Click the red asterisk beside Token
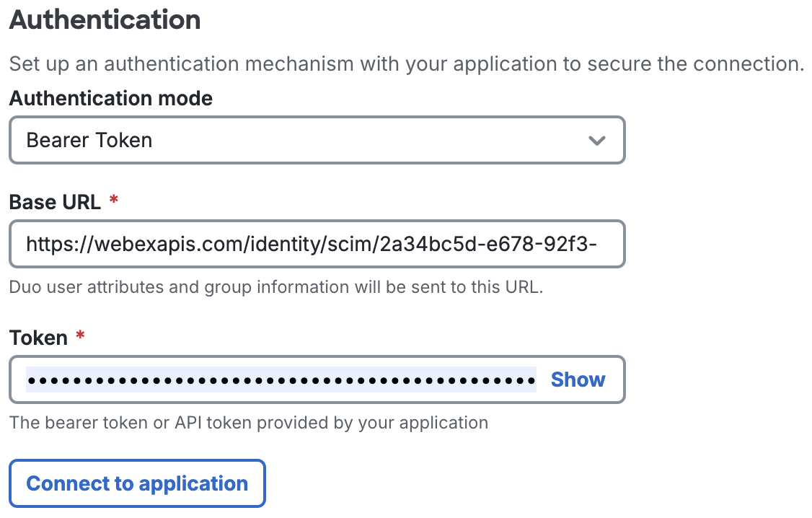The image size is (812, 518). pyautogui.click(x=80, y=337)
